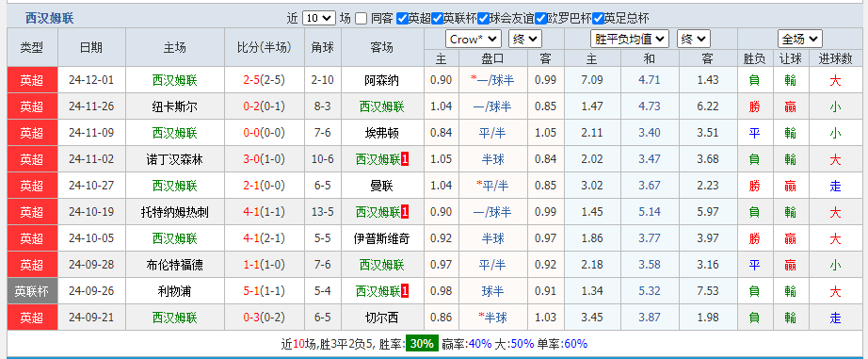The height and width of the screenshot is (359, 868).
Task: Click 曼联 away team link
Action: [x=381, y=186]
